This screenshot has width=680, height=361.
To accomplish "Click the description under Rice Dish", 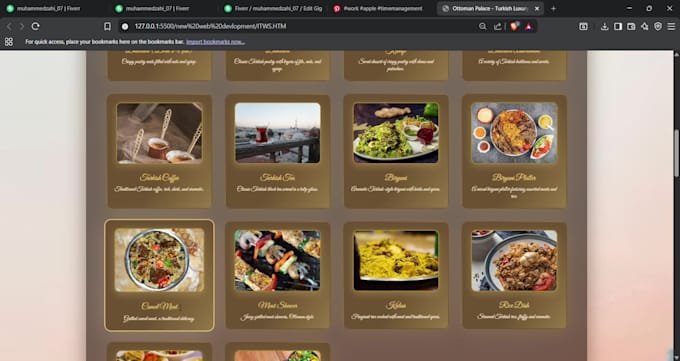I will coord(514,317).
